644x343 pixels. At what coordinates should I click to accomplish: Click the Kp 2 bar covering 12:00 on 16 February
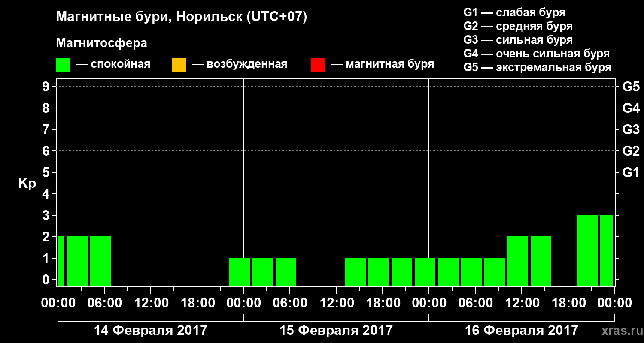tap(518, 261)
